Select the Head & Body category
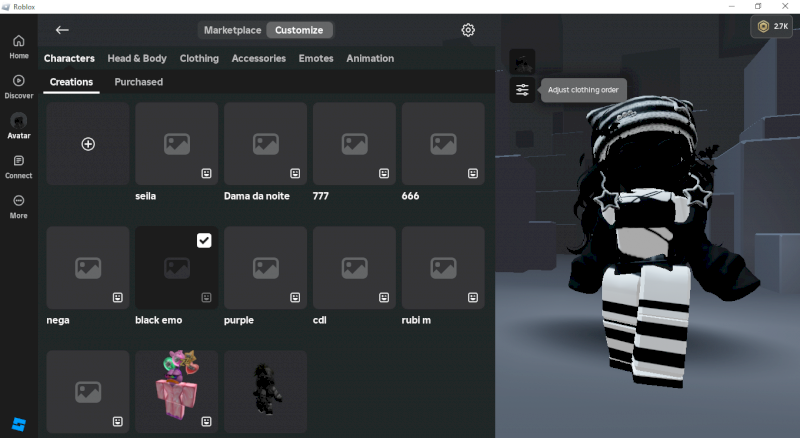This screenshot has width=800, height=438. tap(137, 59)
